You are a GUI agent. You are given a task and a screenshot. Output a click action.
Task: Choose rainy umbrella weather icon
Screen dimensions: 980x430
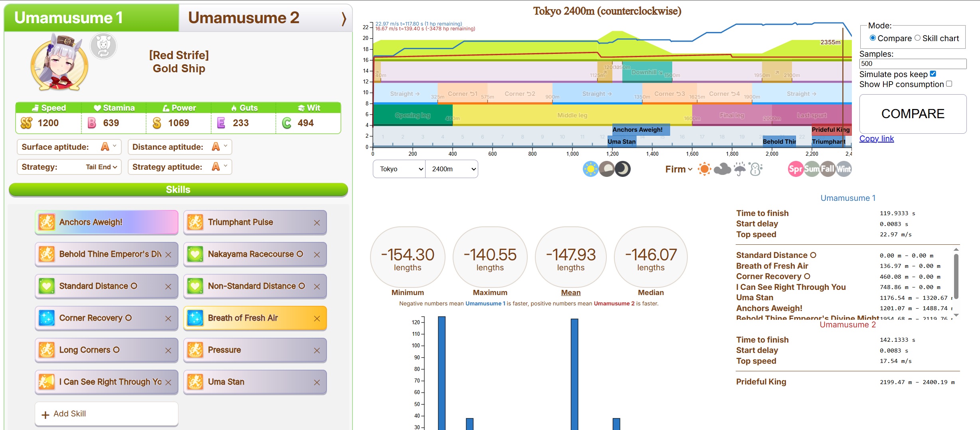(x=740, y=169)
